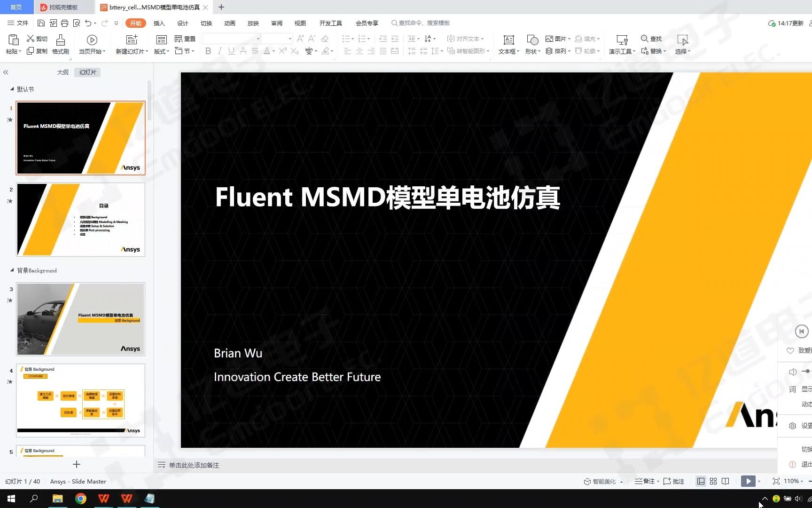This screenshot has width=812, height=508.
Task: Select the format painter tool
Action: [60, 45]
